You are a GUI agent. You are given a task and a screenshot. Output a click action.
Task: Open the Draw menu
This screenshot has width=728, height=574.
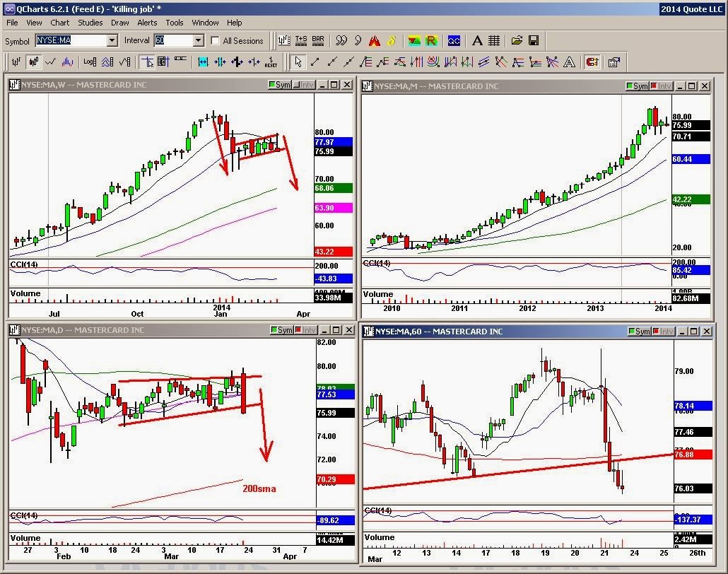pyautogui.click(x=119, y=23)
